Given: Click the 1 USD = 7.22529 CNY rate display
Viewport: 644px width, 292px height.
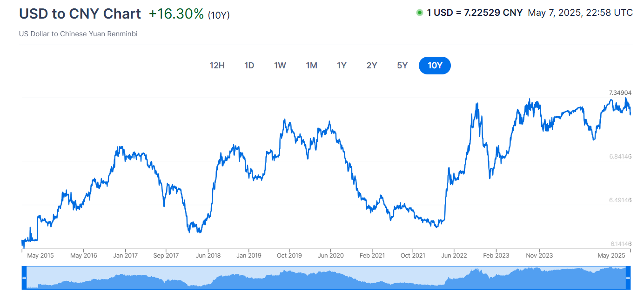Looking at the screenshot, I should point(473,13).
